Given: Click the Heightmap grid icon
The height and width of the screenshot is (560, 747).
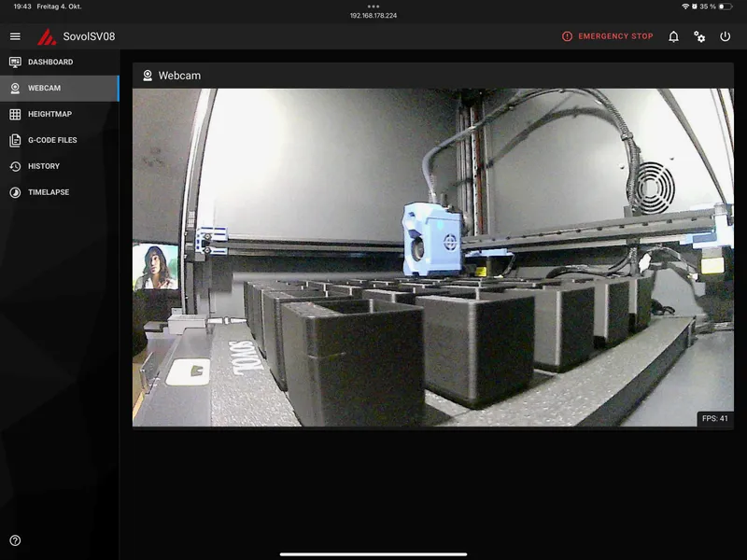Looking at the screenshot, I should click(x=15, y=114).
